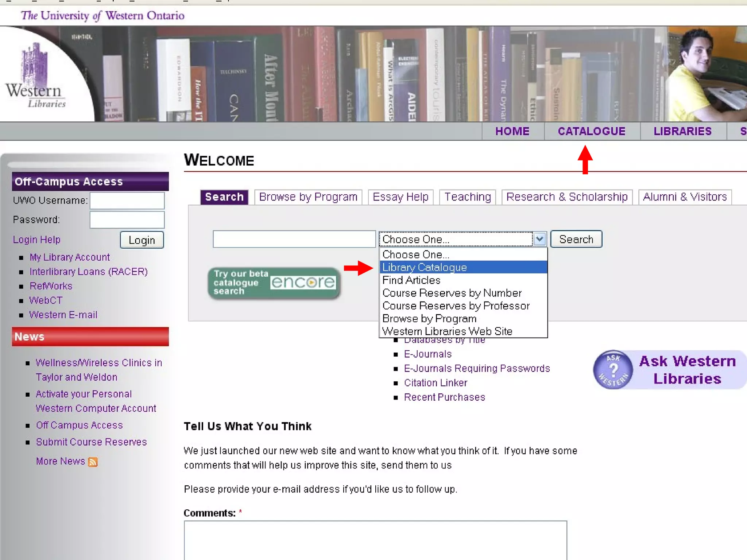Switch to the Browse by Program tab
747x560 pixels.
[x=308, y=197]
